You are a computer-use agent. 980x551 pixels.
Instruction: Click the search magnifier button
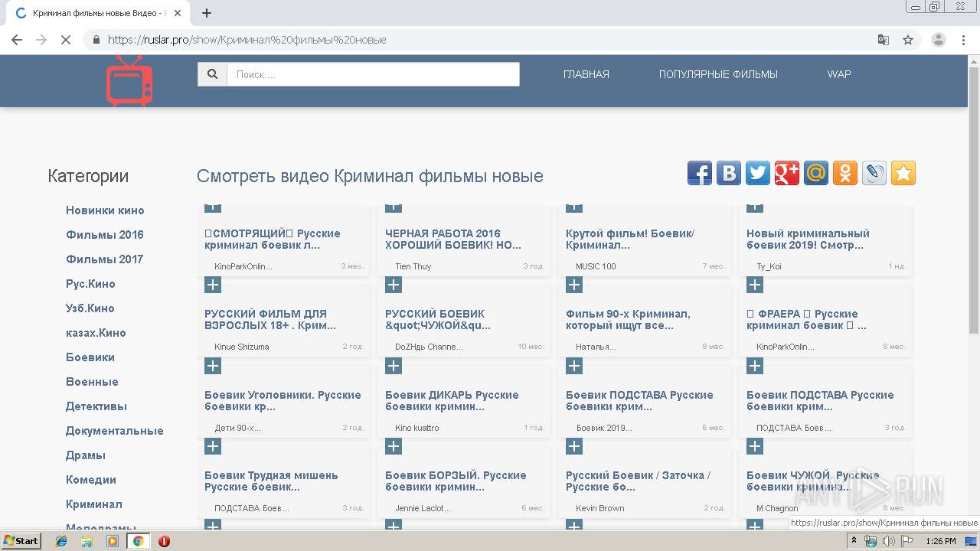pos(212,74)
